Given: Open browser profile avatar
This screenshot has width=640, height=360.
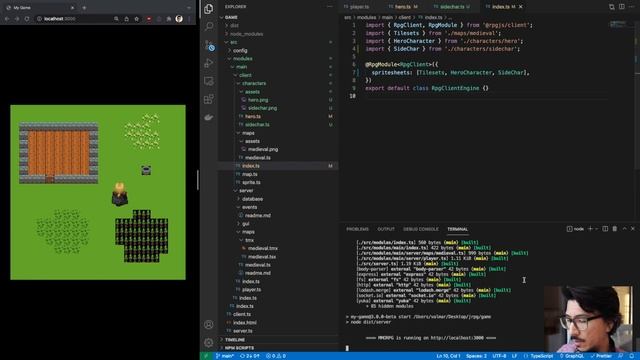Looking at the screenshot, I should tap(179, 19).
